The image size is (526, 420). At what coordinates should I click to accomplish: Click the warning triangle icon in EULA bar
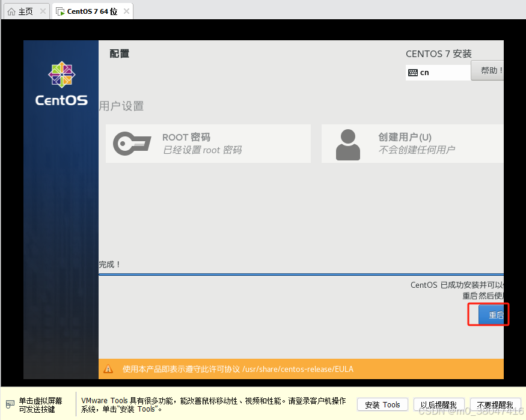point(108,369)
